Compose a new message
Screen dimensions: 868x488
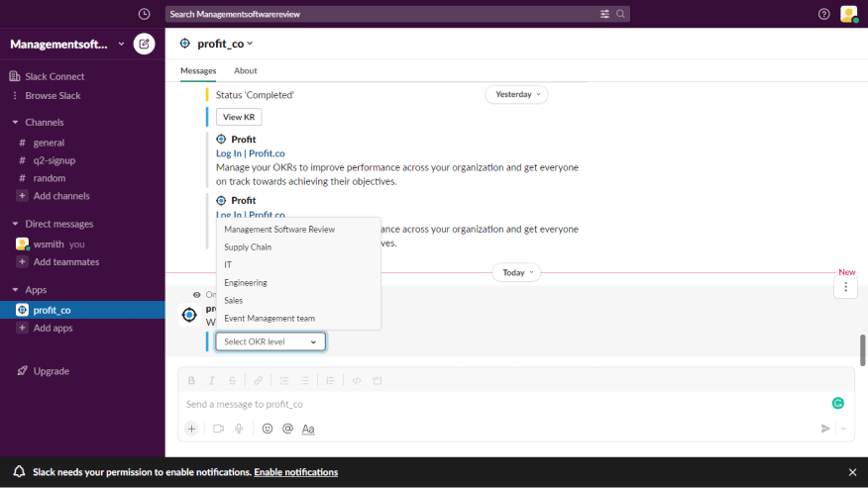tap(144, 44)
